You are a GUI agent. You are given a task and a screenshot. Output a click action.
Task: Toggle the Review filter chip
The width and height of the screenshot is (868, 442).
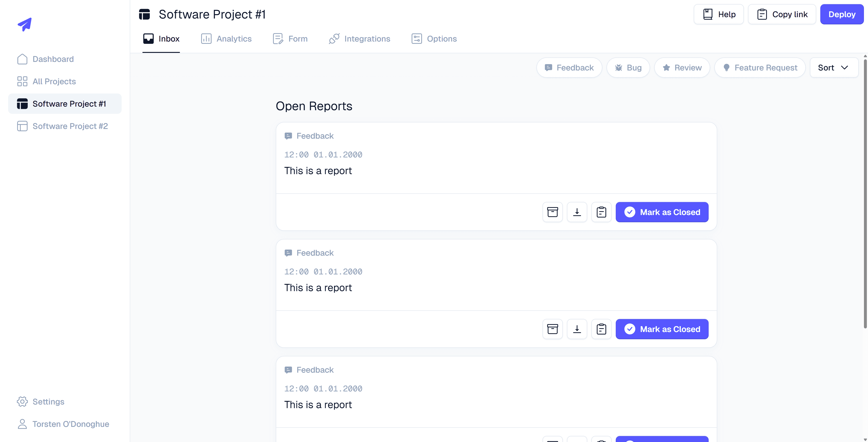(x=682, y=68)
